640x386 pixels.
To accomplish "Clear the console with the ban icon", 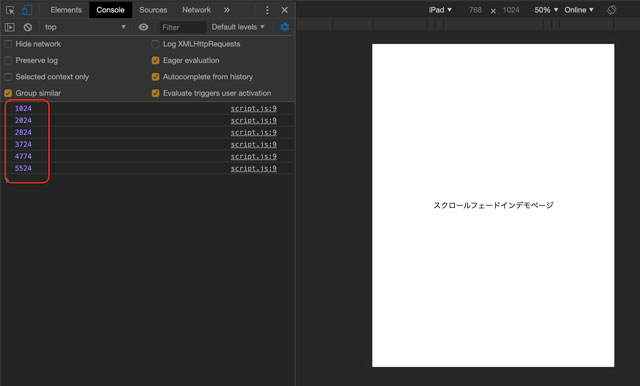I will point(28,27).
